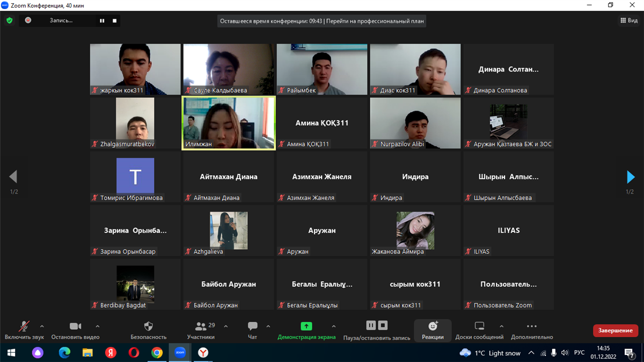Viewport: 644px width, 362px height.
Task: Click Перейти на профессиональный план link
Action: click(376, 21)
